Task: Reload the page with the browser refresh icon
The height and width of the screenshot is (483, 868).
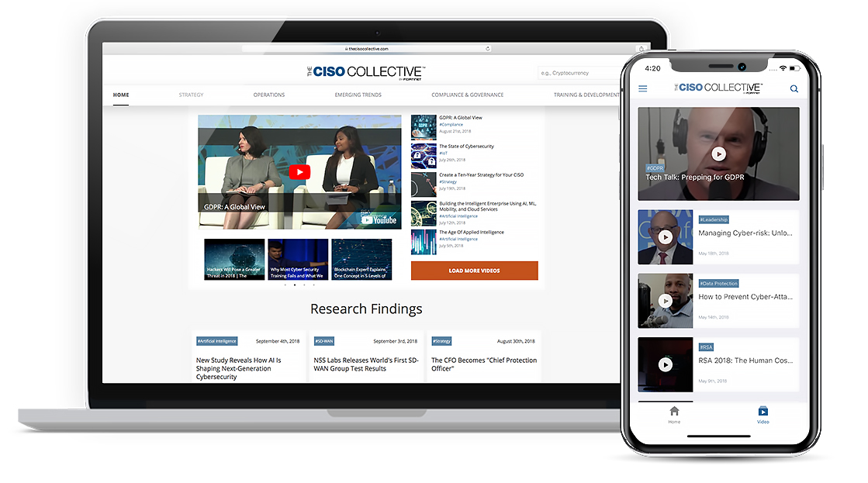Action: click(488, 49)
